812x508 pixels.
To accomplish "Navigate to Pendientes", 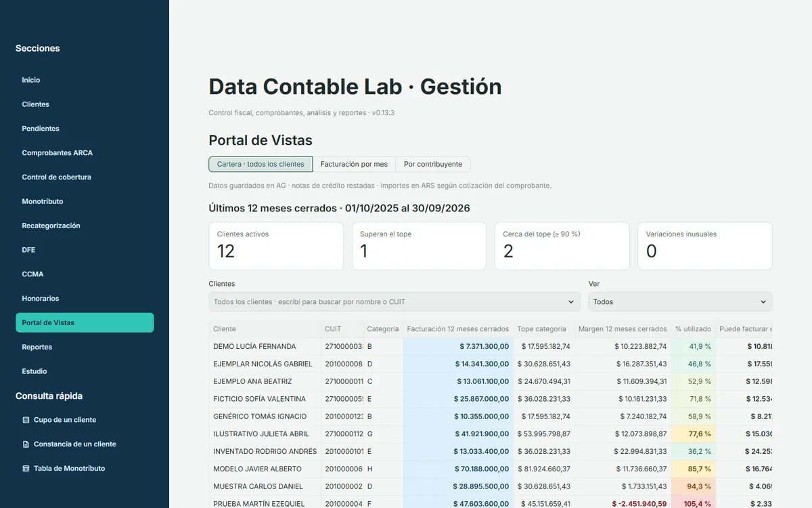I will [x=85, y=129].
